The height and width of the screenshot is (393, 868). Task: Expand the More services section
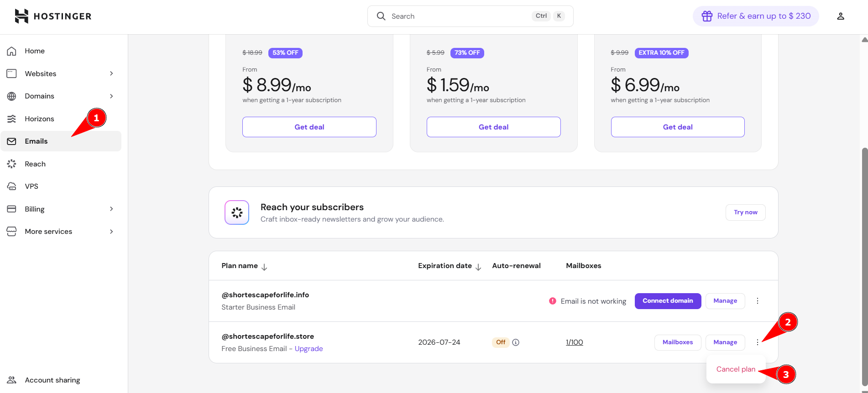111,232
